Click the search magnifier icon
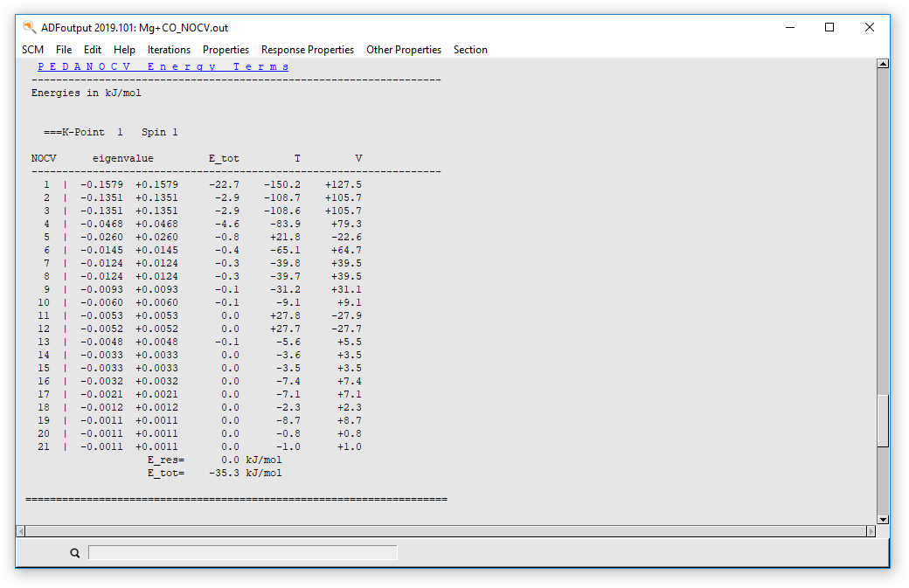 click(x=74, y=552)
